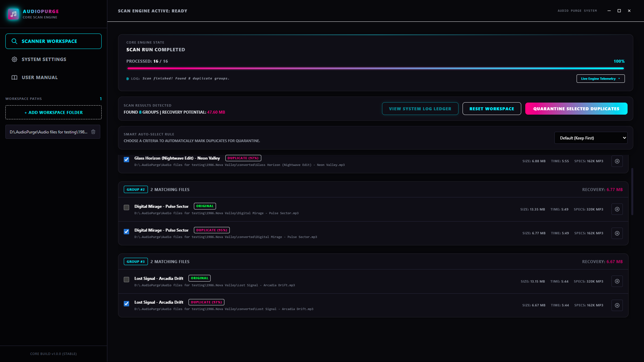Screen dimensions: 644x362
Task: Click Quarantine Selected Duplicates
Action: pyautogui.click(x=576, y=109)
